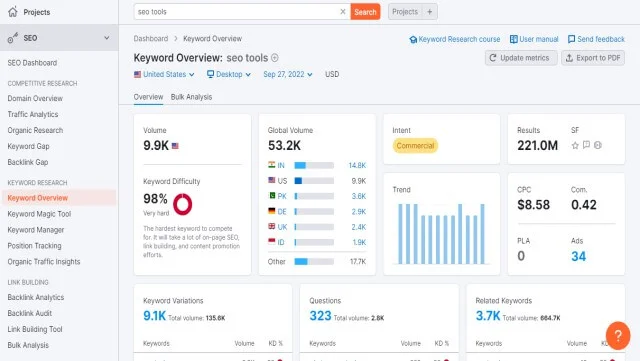Click the Volume header in Keyword Variations table
Image resolution: width=640 pixels, height=361 pixels.
244,343
